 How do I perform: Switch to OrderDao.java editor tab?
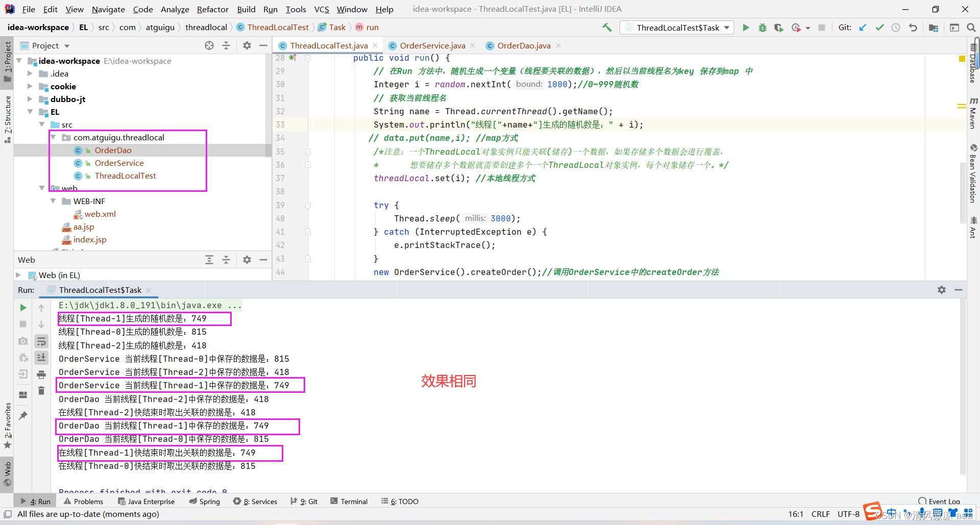pyautogui.click(x=524, y=45)
